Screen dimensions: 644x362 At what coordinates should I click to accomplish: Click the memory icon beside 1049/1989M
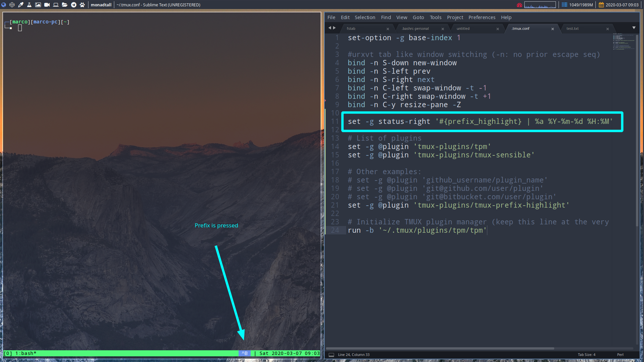565,5
